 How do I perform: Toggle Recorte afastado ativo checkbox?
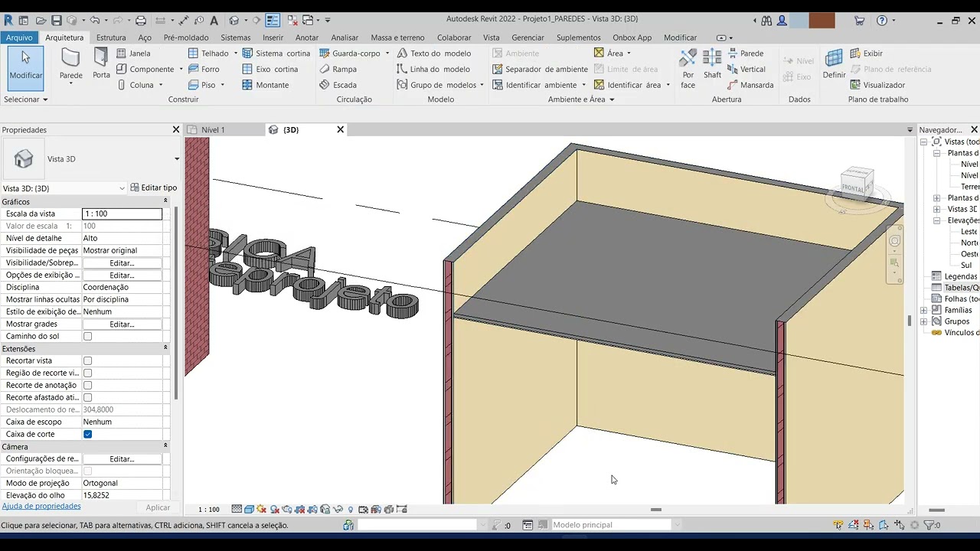[x=87, y=397]
